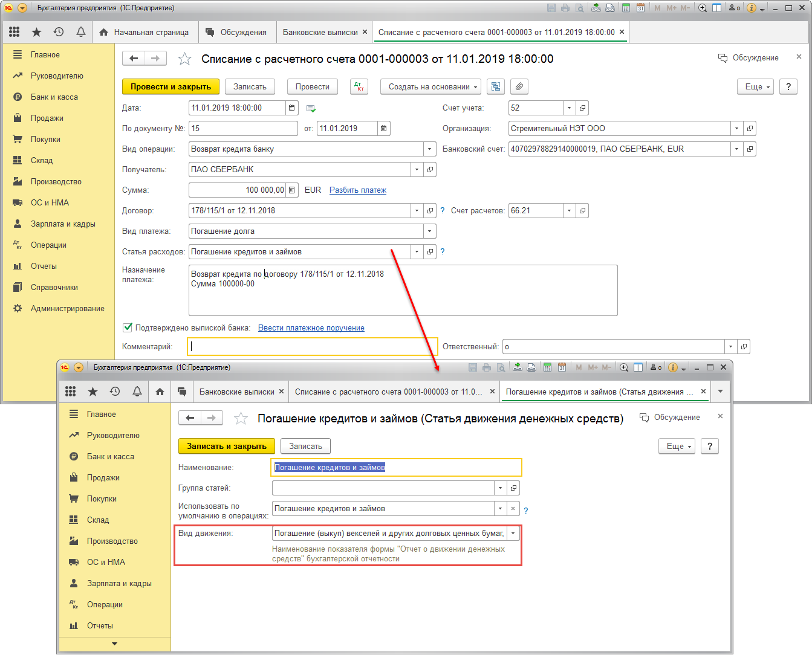Screen dimensions: 812x655
Task: Open the document structure icon beside Создать на основании
Action: (x=496, y=87)
